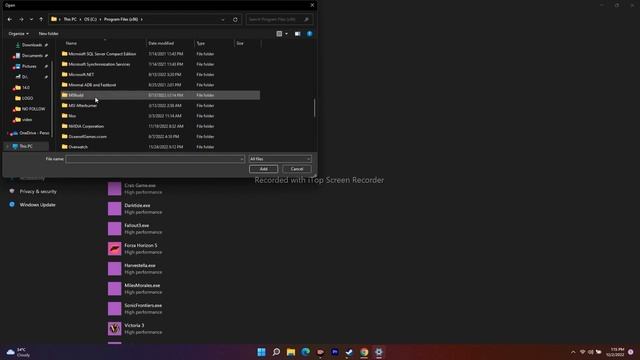Toggle the preview pane icon
This screenshot has width=640, height=360.
tap(298, 33)
